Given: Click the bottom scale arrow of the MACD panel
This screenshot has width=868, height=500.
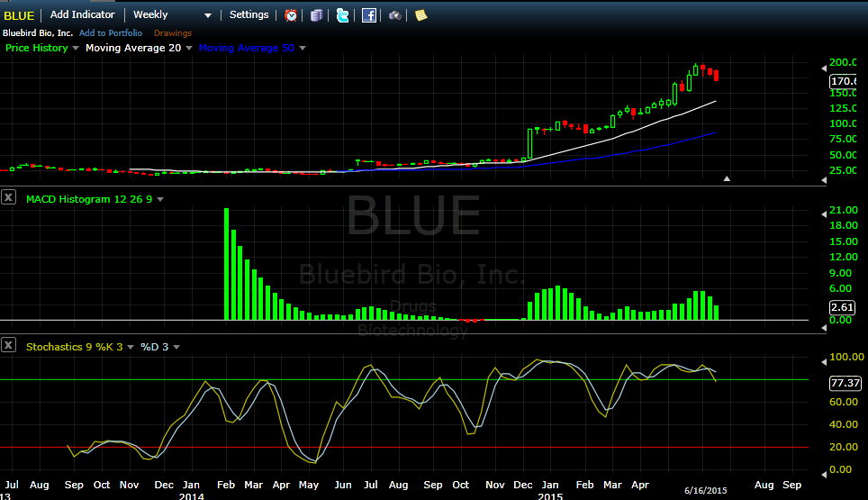Looking at the screenshot, I should pyautogui.click(x=824, y=328).
